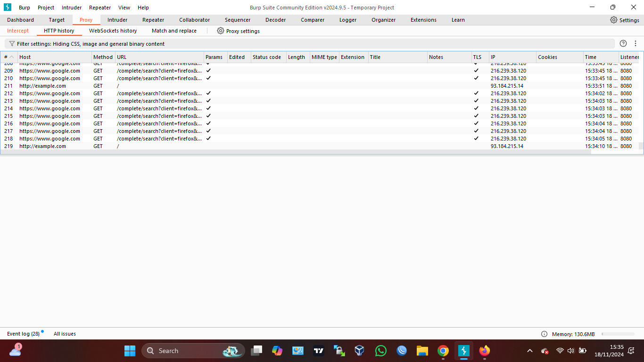Open the Event log (28)
644x362 pixels.
coord(23,334)
